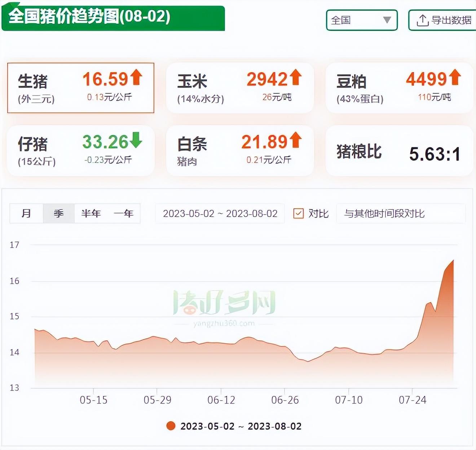This screenshot has width=476, height=450.
Task: Click the 5.63:1 ratio value
Action: point(435,154)
